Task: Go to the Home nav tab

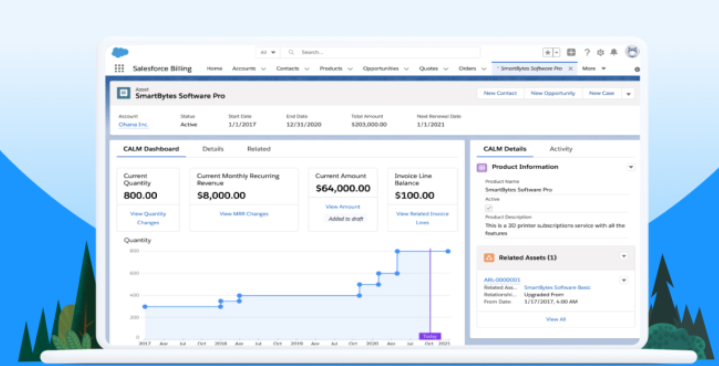Action: [x=214, y=68]
